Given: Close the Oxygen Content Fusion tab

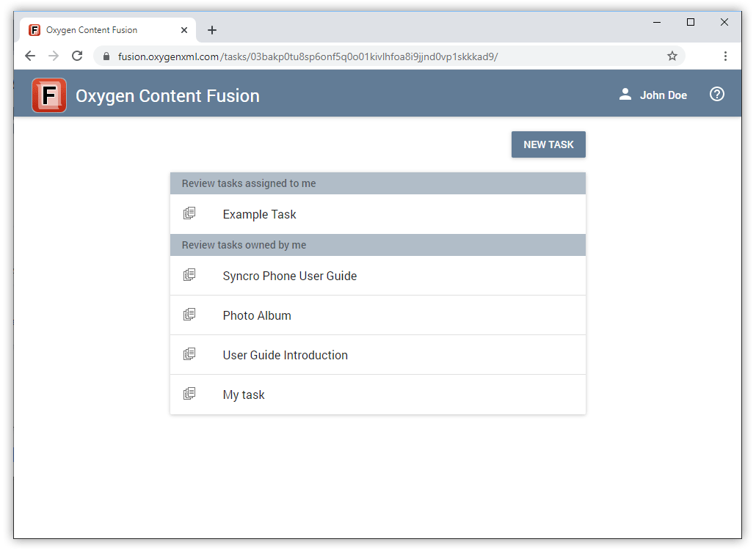Looking at the screenshot, I should pos(184,30).
